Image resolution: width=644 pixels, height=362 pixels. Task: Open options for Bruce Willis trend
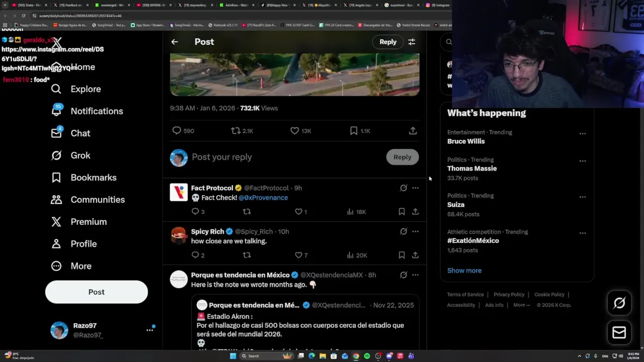582,134
